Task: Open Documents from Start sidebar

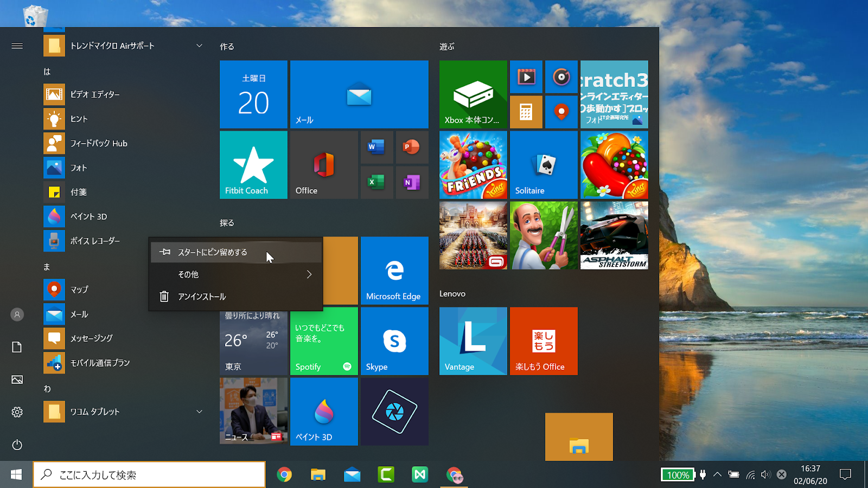Action: click(x=17, y=347)
